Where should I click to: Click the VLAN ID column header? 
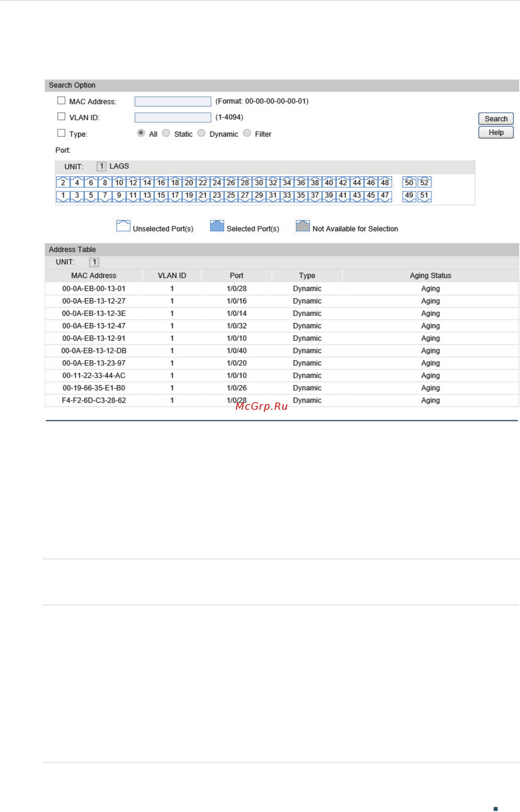(x=172, y=275)
